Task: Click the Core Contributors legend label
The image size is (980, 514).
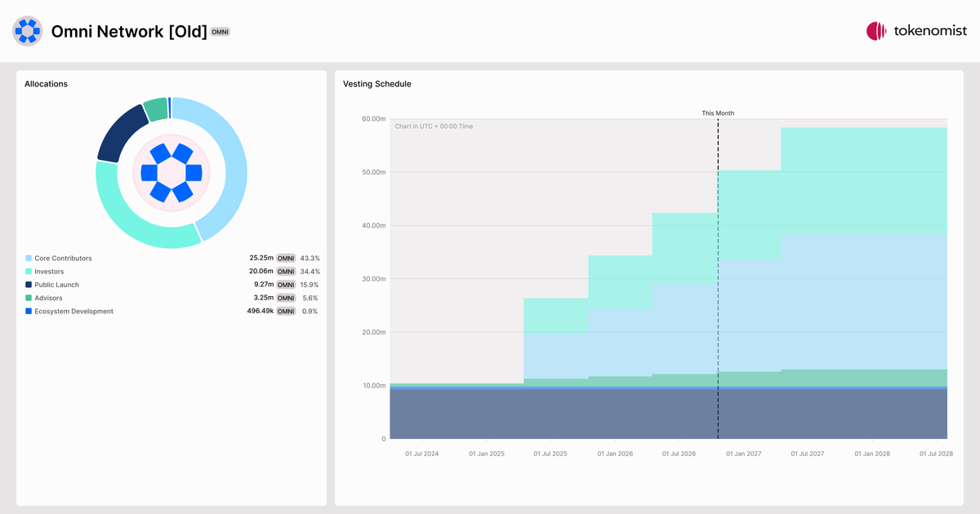Action: (63, 259)
